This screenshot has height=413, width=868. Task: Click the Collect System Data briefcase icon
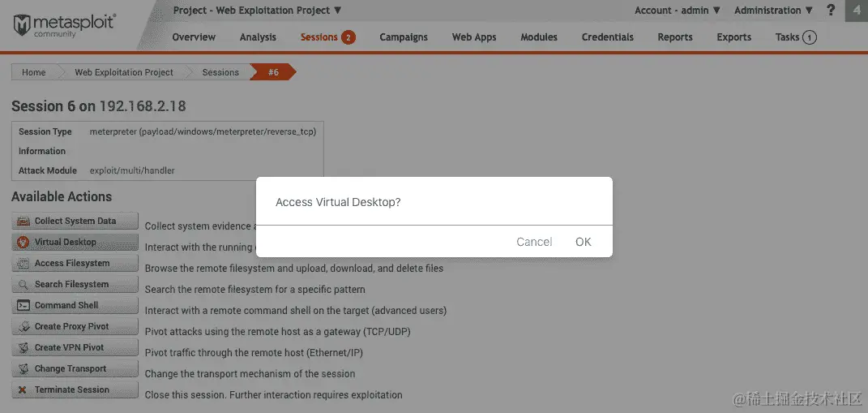tap(24, 222)
